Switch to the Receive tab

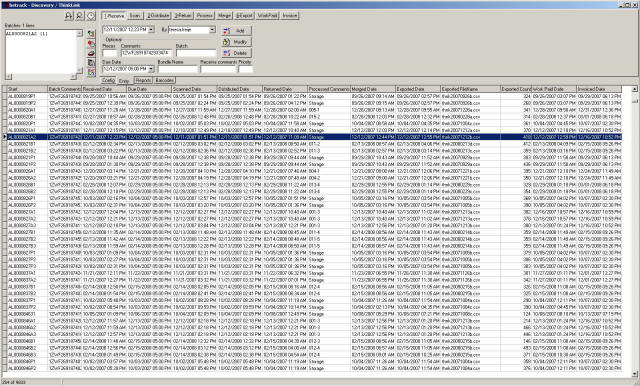coord(114,16)
